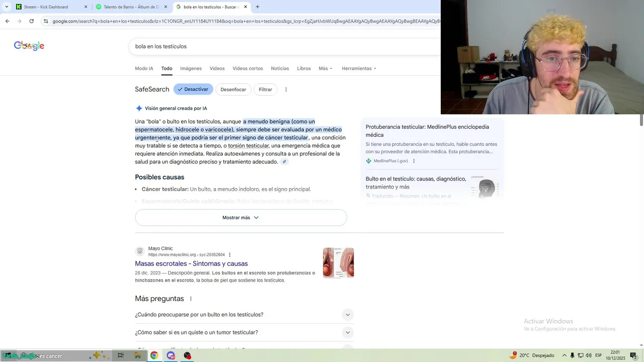The width and height of the screenshot is (644, 362).
Task: Click scrollbar down arrow
Action: coord(641,345)
